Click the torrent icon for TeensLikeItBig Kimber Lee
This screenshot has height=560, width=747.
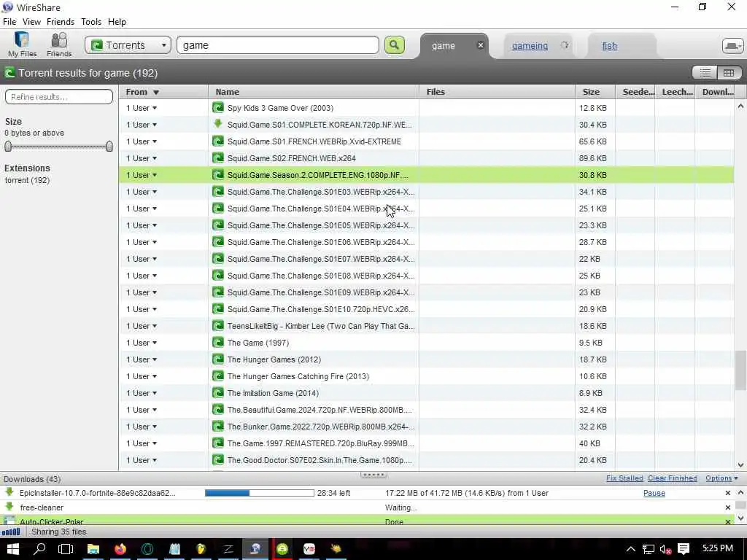click(218, 326)
